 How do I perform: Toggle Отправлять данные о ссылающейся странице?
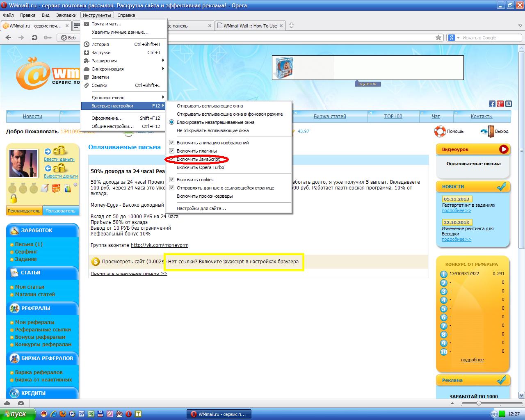pos(230,188)
